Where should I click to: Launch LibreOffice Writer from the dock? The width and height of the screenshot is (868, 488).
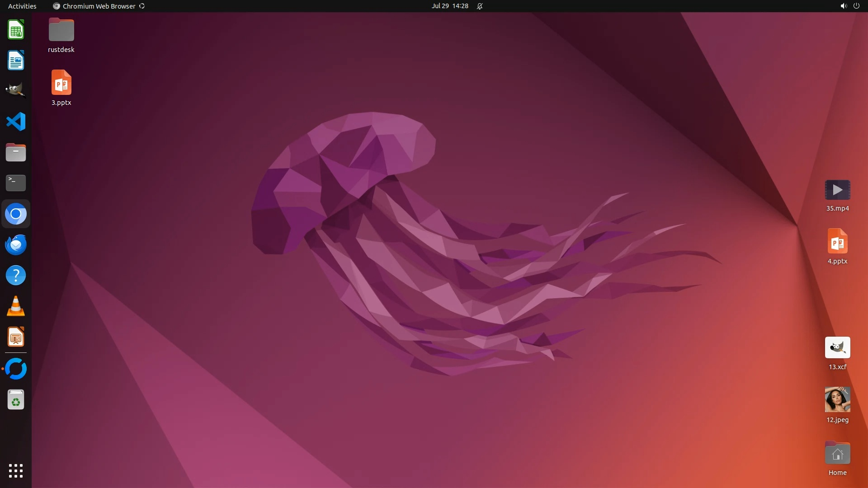tap(16, 61)
